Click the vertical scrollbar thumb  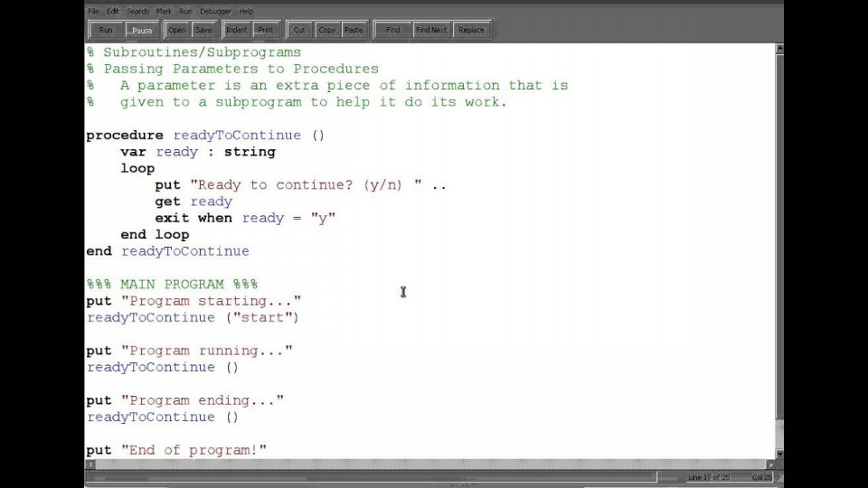click(779, 236)
